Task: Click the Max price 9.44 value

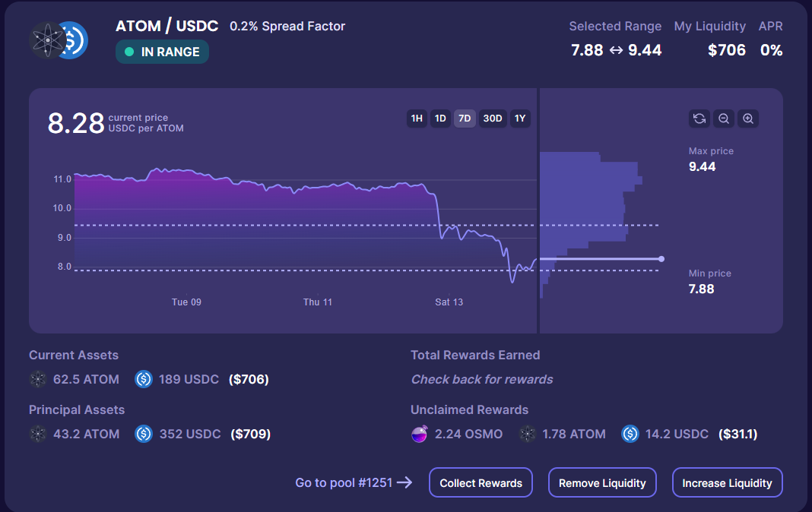Action: (x=702, y=166)
